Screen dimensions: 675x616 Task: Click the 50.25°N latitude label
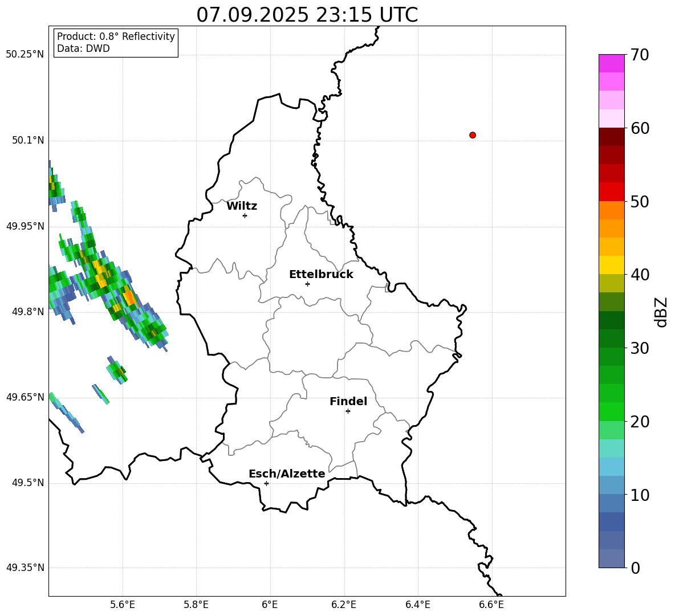click(x=25, y=55)
